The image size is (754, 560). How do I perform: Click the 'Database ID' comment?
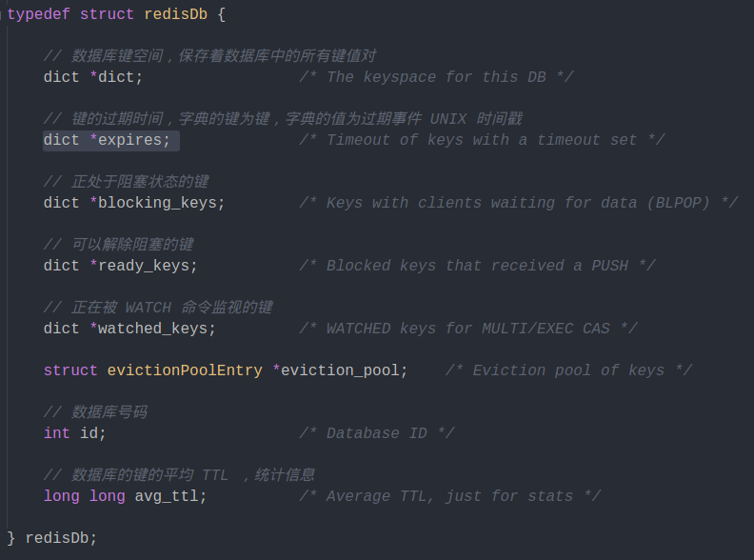click(376, 433)
